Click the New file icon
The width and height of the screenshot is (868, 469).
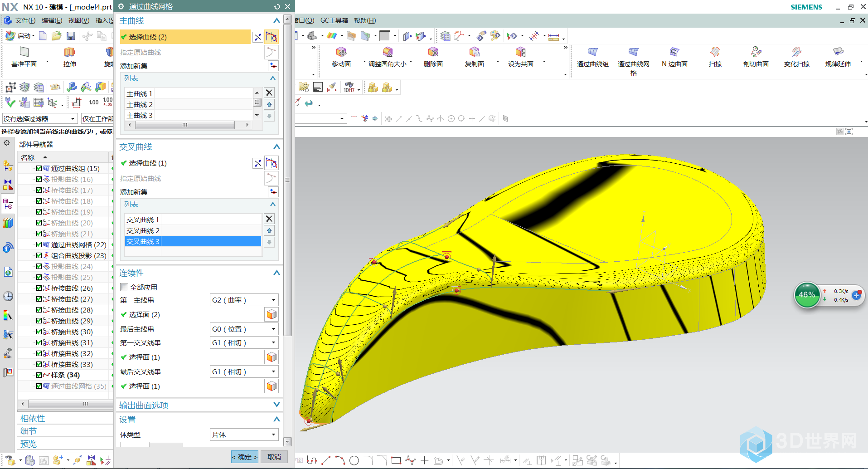[43, 36]
